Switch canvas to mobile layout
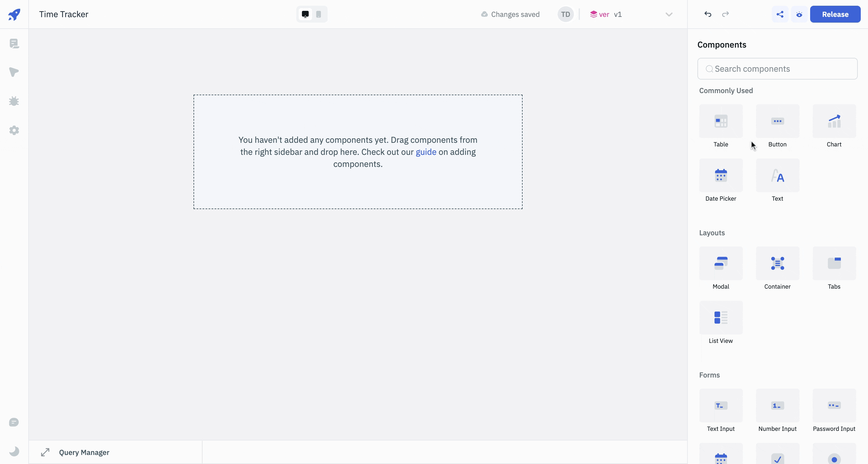868x464 pixels. click(x=319, y=14)
